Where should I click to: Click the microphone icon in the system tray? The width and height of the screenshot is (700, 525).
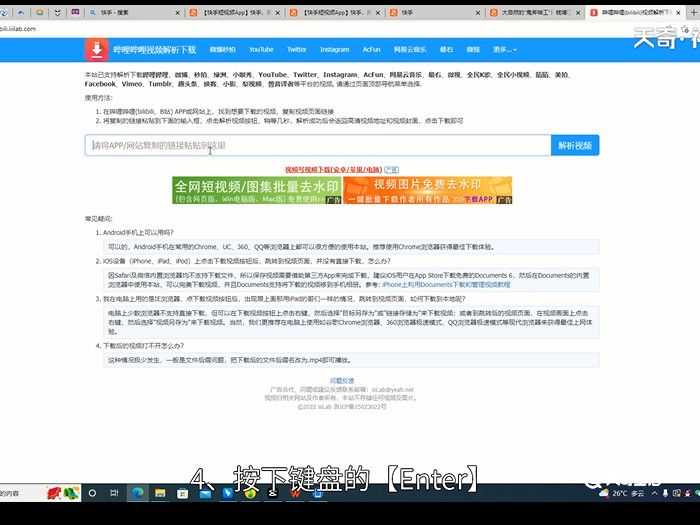665,493
